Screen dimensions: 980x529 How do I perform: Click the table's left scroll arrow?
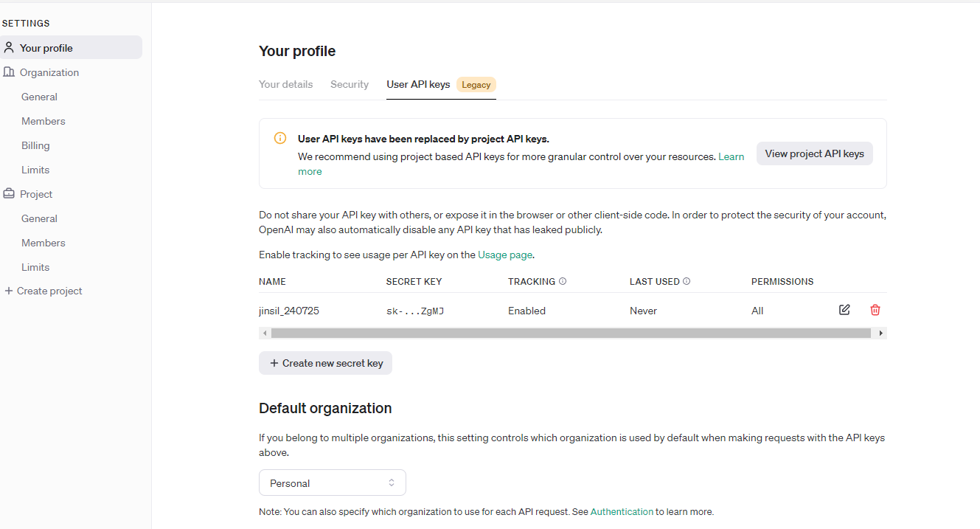click(265, 333)
